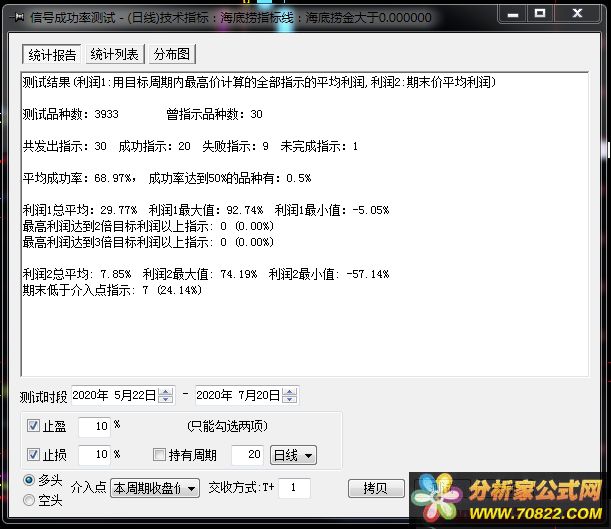
Task: Click the text 利润2最大值: 74.19%
Action: point(200,274)
